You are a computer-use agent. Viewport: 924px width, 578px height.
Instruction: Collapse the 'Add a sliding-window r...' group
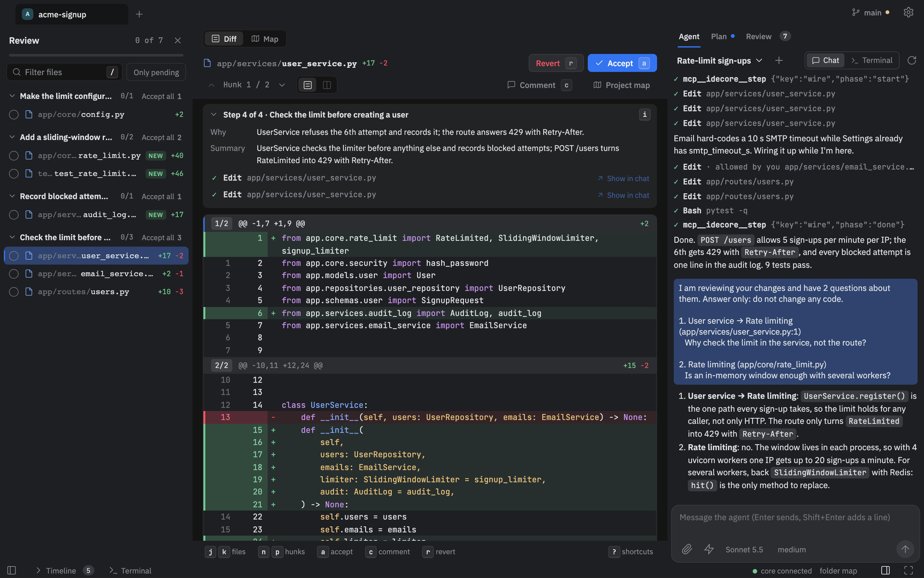[12, 137]
